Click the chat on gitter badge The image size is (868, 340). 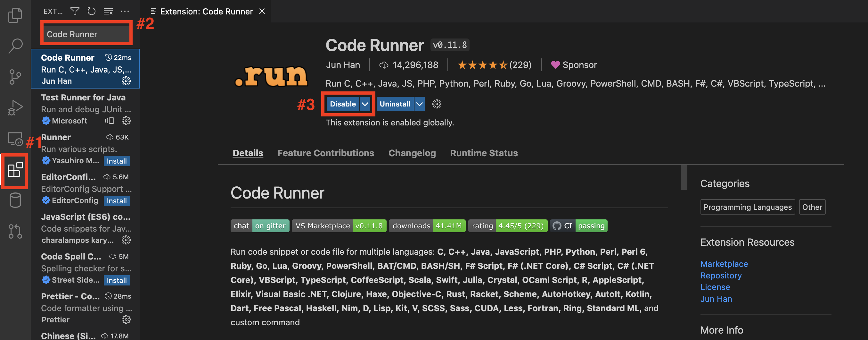tap(260, 226)
